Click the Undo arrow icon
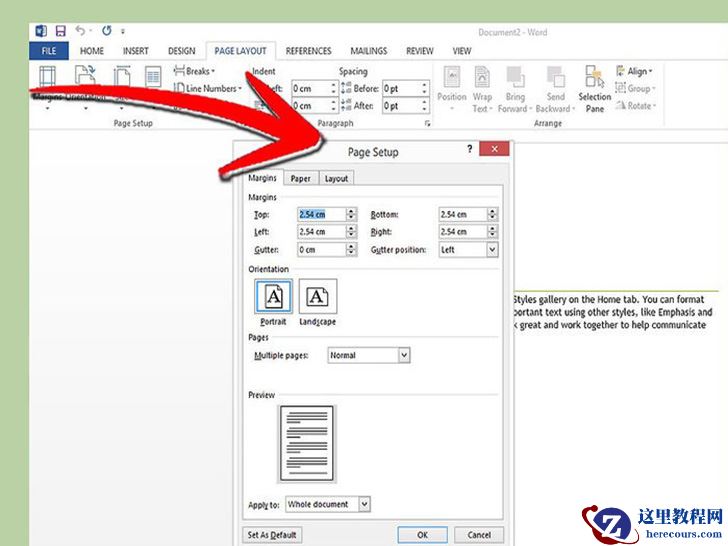 tap(80, 32)
